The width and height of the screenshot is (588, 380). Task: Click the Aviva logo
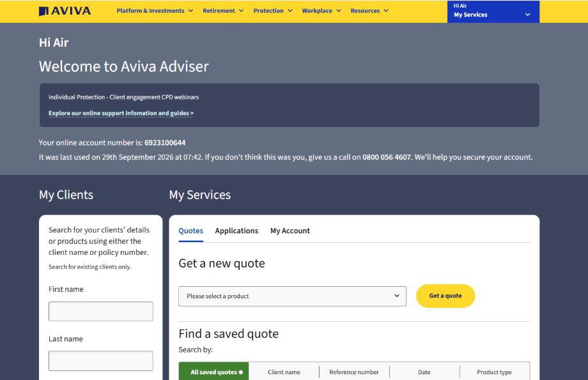[65, 11]
